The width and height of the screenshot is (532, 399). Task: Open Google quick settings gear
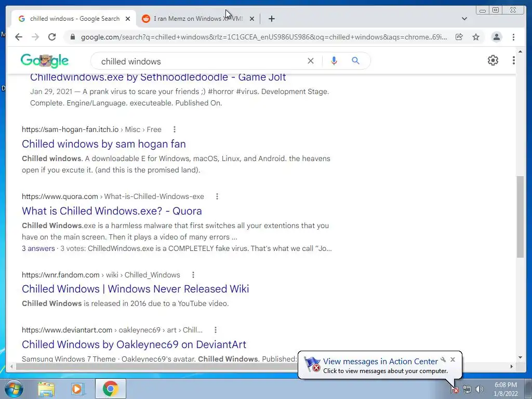point(493,60)
